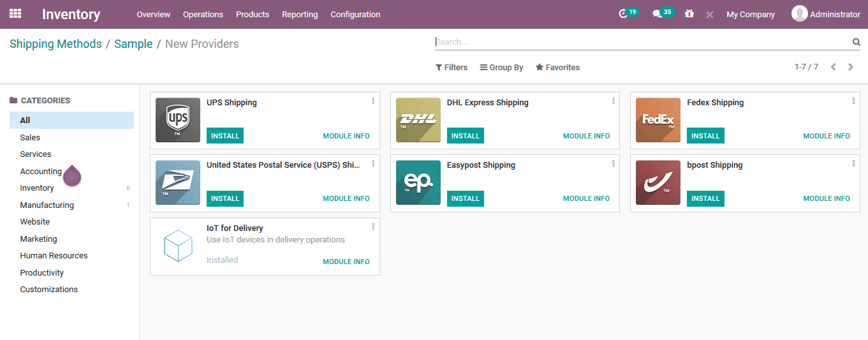Click the Inventory app title

(x=71, y=14)
